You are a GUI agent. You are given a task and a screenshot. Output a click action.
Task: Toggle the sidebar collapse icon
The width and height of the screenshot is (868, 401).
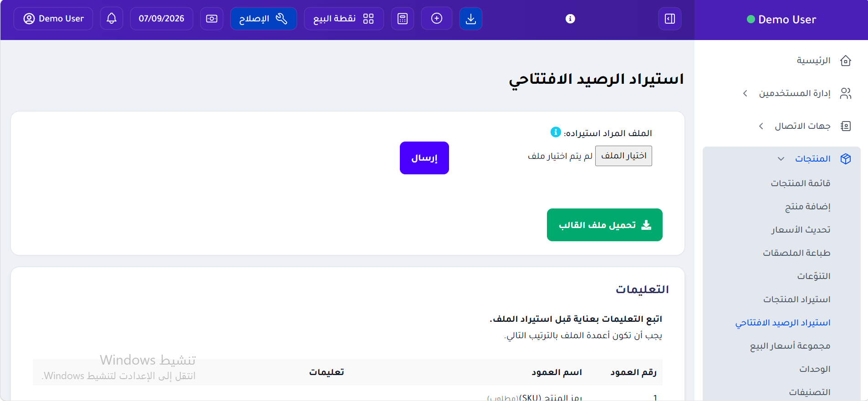tap(670, 19)
